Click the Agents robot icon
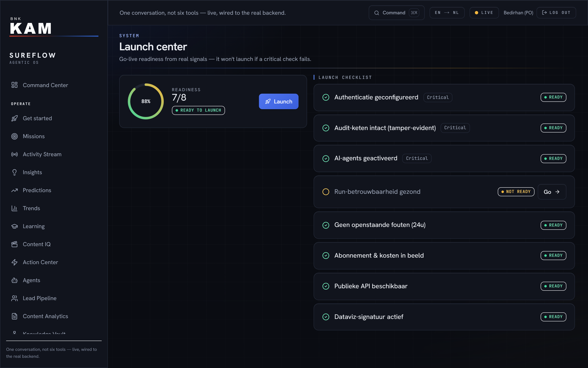The image size is (588, 368). 14,280
